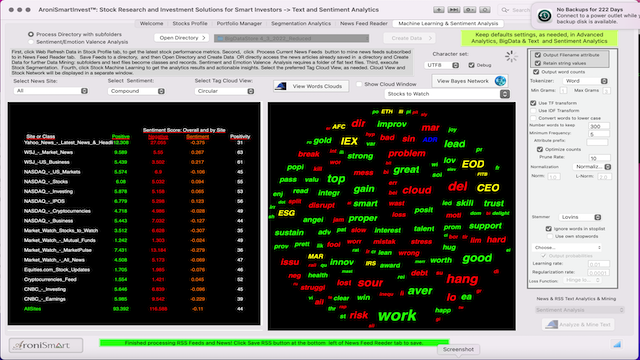The height and width of the screenshot is (360, 640).
Task: Open Tag Cloud View Circular dropdown
Action: [x=224, y=91]
